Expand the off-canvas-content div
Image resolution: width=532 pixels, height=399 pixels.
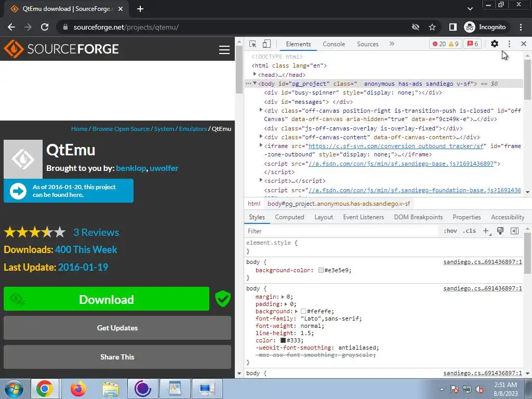261,137
